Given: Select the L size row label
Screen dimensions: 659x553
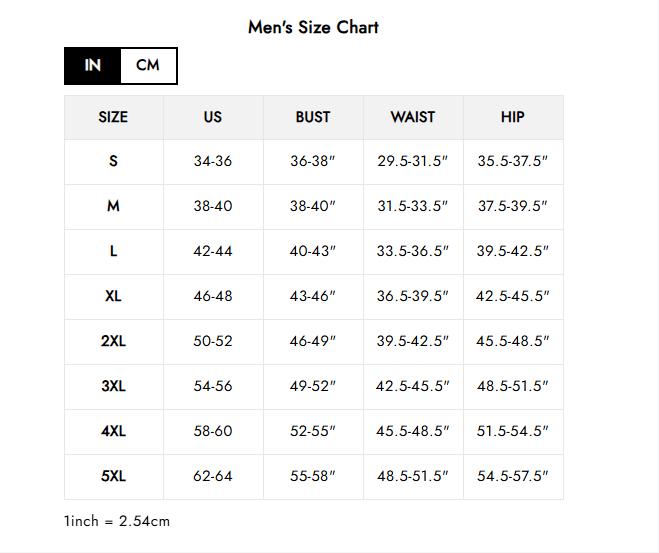Looking at the screenshot, I should pyautogui.click(x=113, y=251).
